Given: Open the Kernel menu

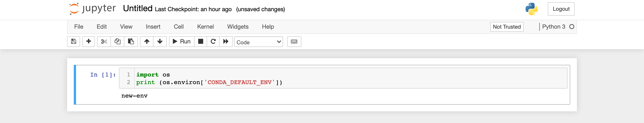Looking at the screenshot, I should (205, 27).
